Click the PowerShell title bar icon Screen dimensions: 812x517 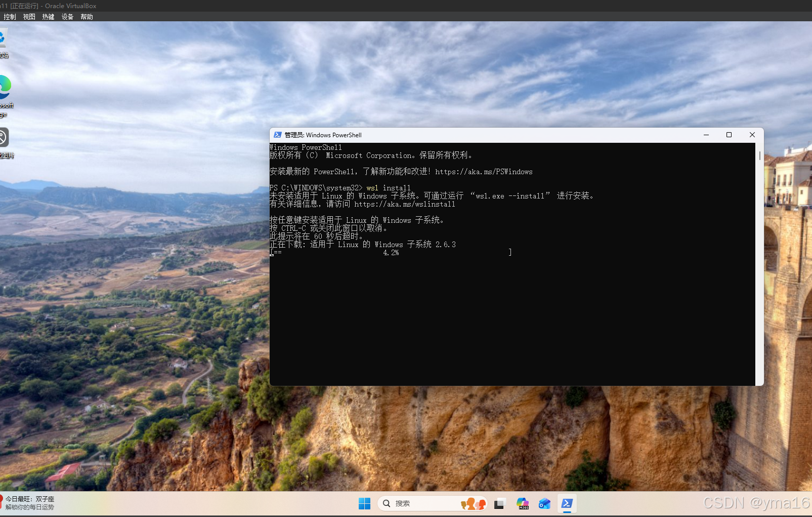[277, 135]
